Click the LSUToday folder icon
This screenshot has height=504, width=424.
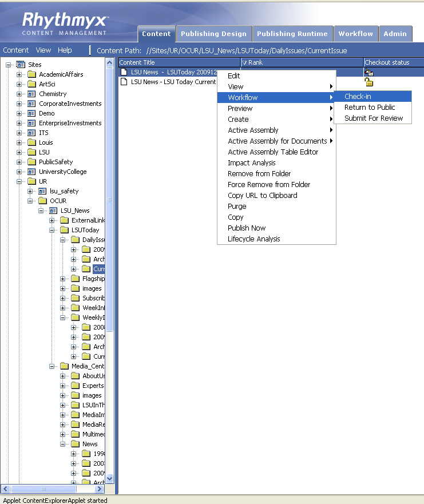coord(64,230)
